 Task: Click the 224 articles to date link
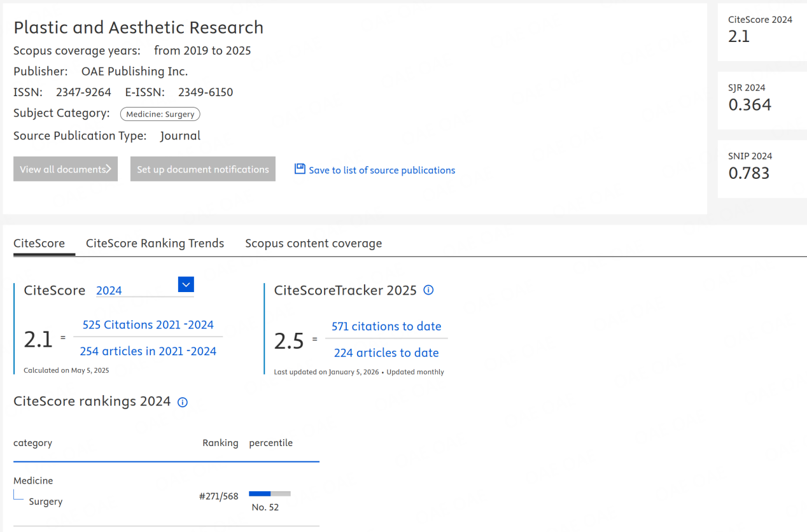[386, 352]
